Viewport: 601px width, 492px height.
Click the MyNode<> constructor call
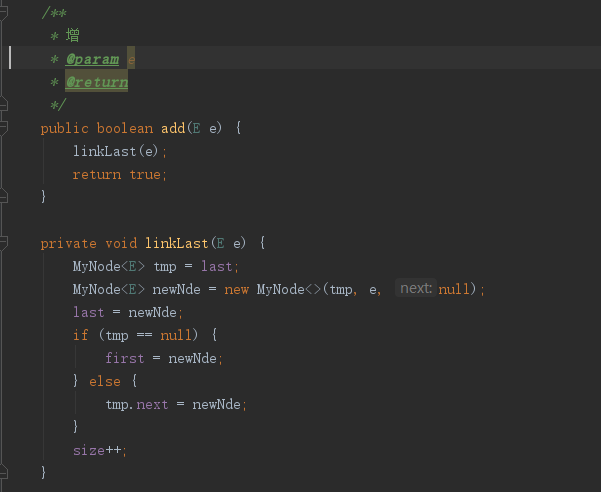[x=288, y=289]
